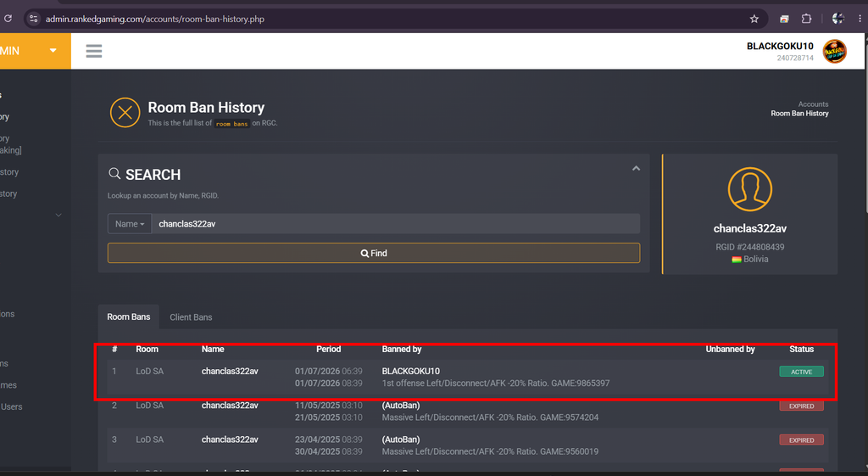
Task: Click start date 01/07/2026 06:39
Action: tap(328, 372)
